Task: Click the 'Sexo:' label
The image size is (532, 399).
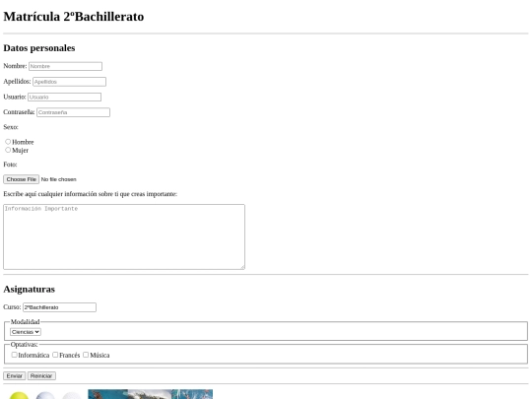Action: [x=11, y=127]
